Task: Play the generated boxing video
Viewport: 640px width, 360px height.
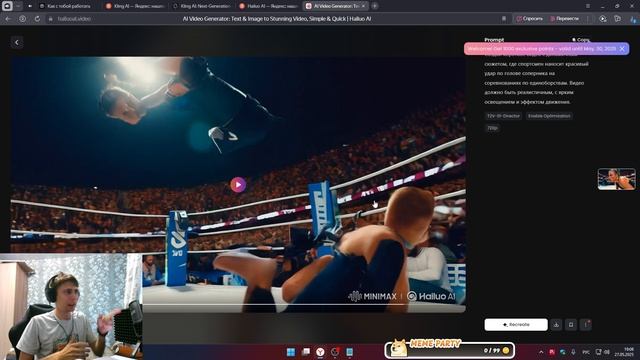Action: [x=238, y=184]
